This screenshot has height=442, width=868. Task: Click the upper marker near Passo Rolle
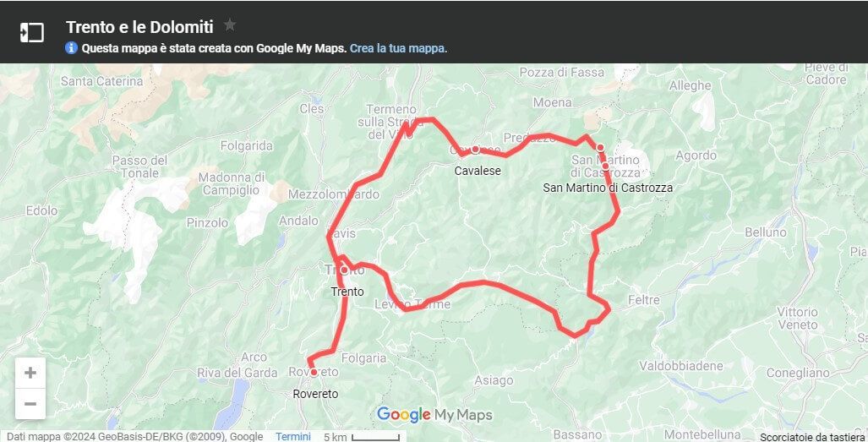click(x=599, y=147)
